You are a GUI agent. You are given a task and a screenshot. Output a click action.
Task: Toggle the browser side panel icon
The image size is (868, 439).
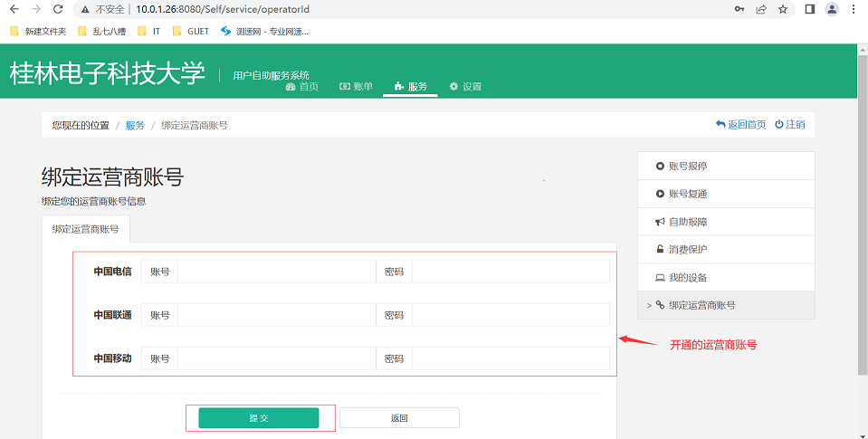[x=810, y=9]
